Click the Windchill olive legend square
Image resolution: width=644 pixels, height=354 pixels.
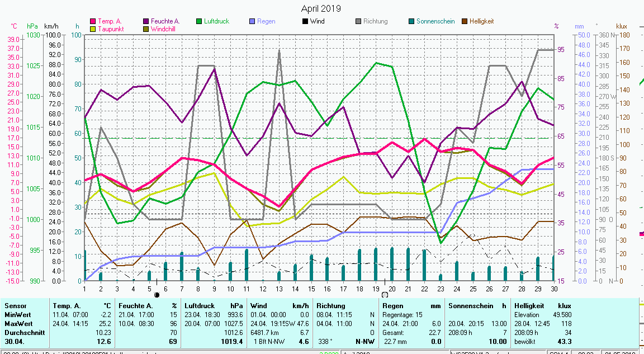click(146, 29)
